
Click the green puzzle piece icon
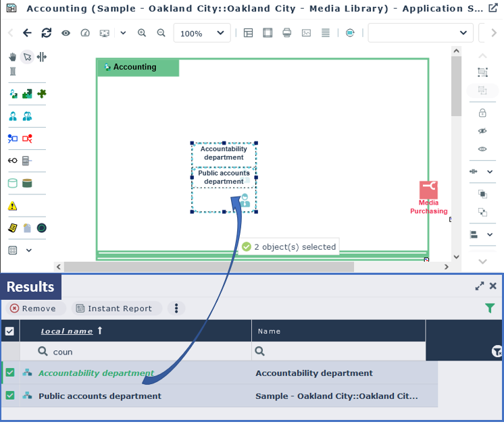[x=42, y=94]
